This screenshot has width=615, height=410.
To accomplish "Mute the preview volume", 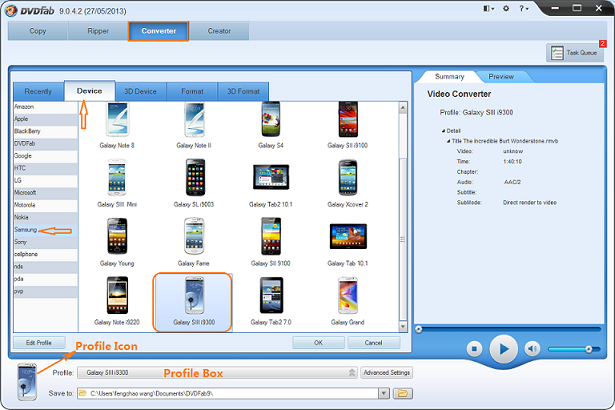I will point(532,348).
